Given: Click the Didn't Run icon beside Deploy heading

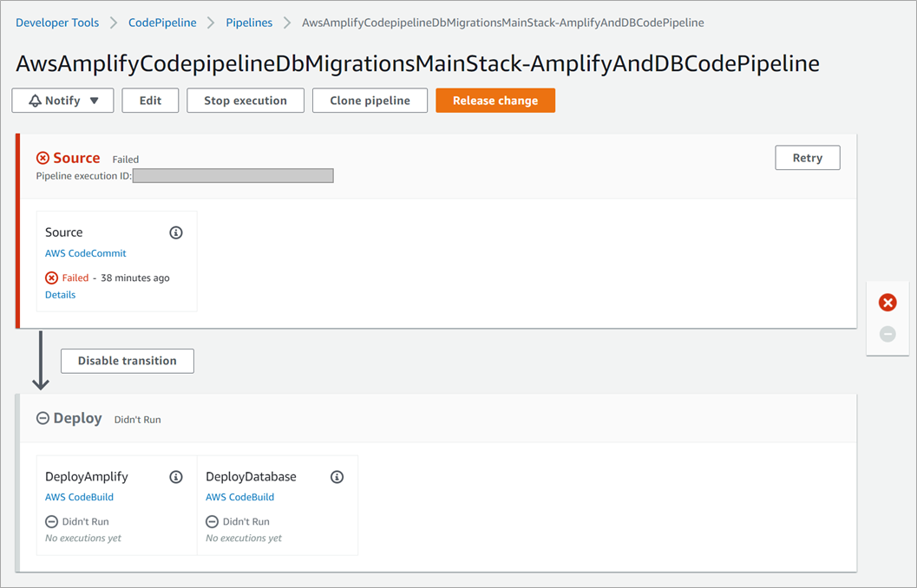Looking at the screenshot, I should (x=43, y=419).
